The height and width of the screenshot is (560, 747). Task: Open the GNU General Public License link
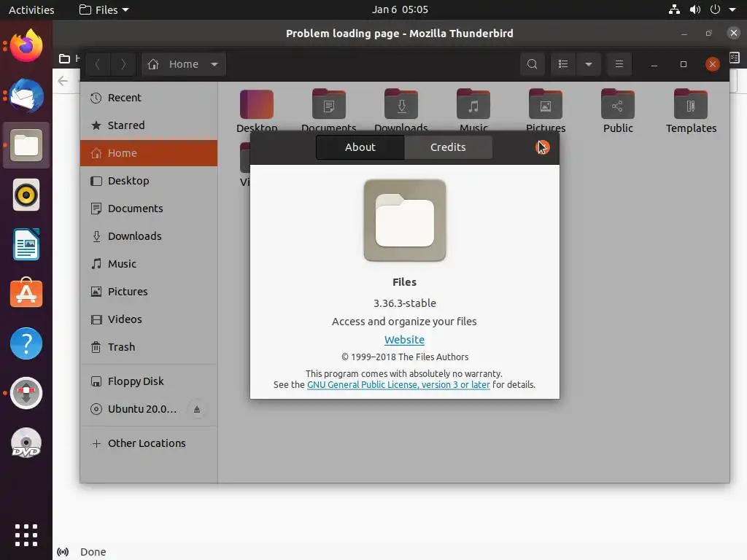(x=398, y=385)
